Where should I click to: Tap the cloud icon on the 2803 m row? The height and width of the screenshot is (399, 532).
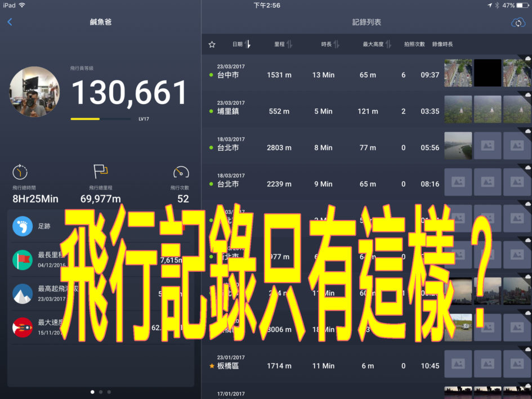point(527,131)
